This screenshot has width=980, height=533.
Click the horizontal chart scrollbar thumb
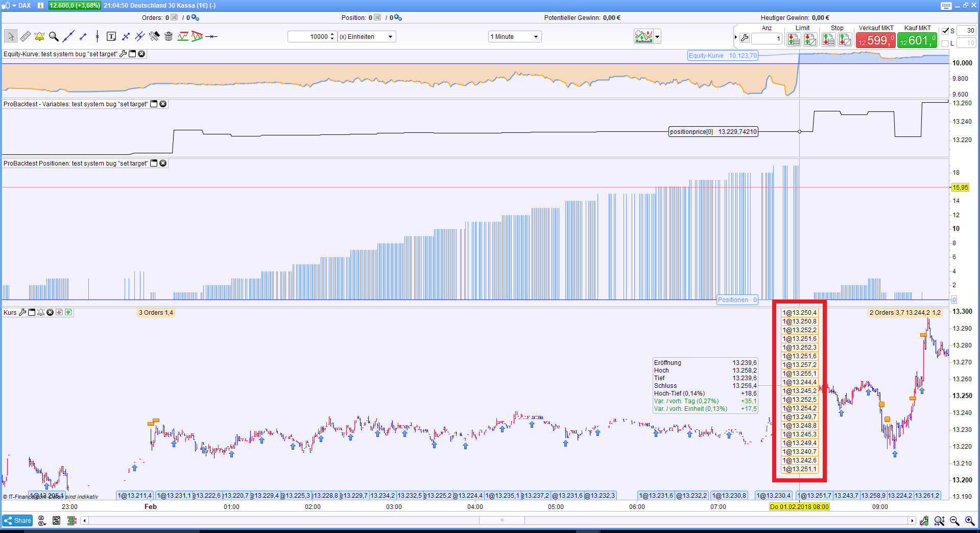[501, 521]
